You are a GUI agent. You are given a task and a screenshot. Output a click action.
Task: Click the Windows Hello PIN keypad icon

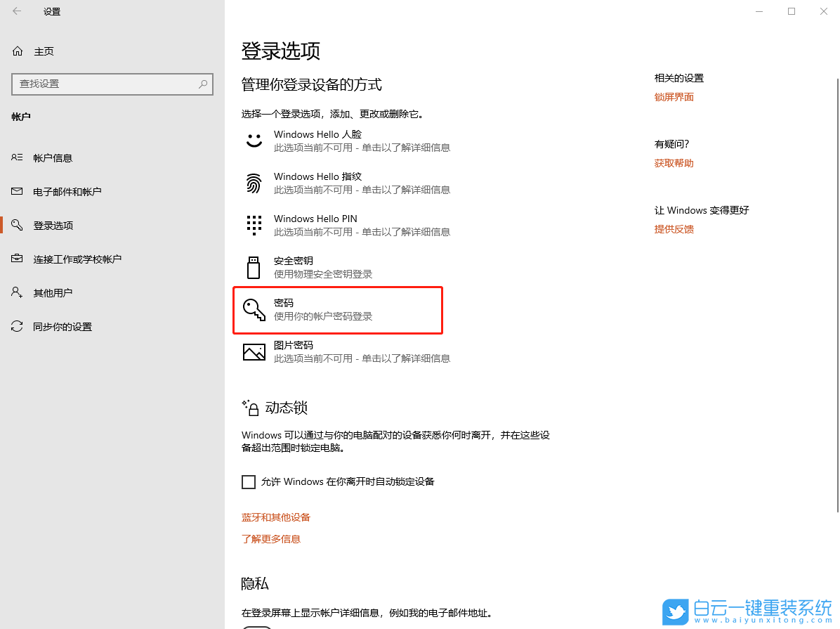pos(254,224)
